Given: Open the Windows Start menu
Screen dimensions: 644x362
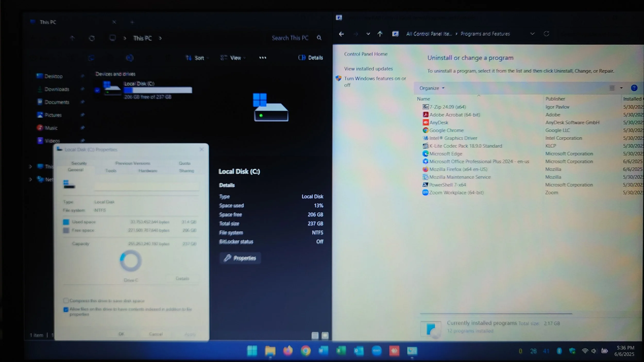Looking at the screenshot, I should coord(252,351).
